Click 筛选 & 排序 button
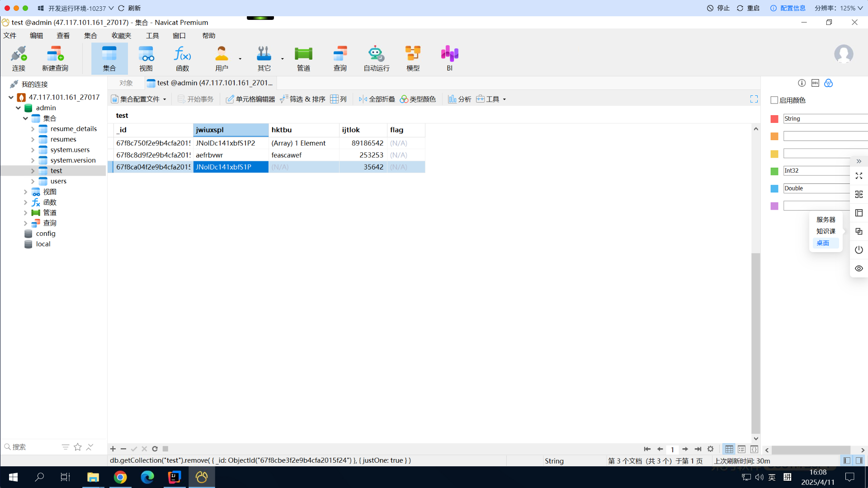The image size is (868, 488). click(302, 99)
